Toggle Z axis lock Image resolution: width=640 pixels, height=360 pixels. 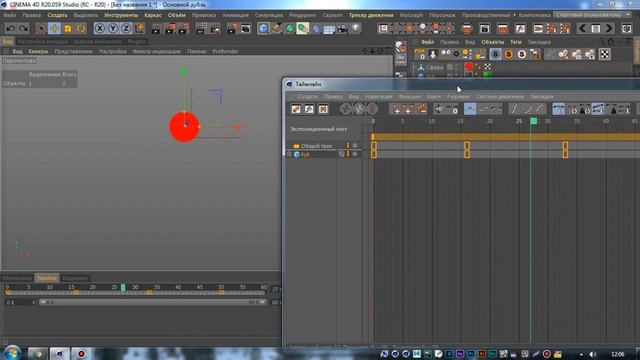pyautogui.click(x=126, y=28)
